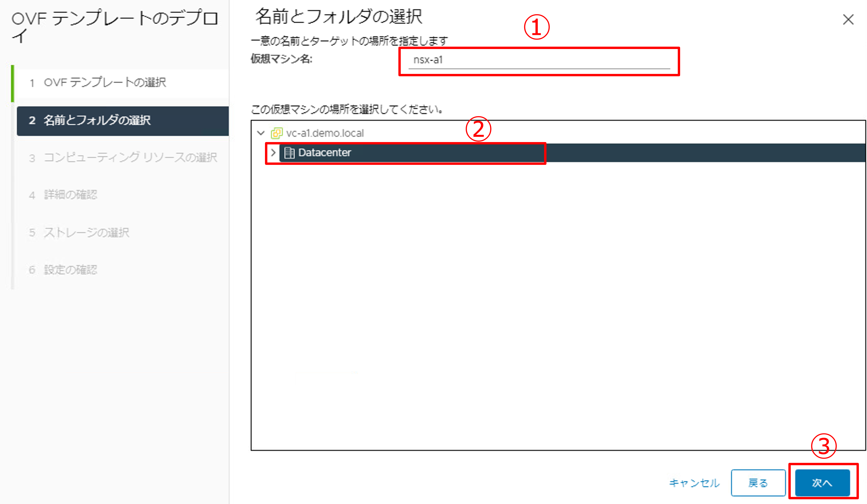This screenshot has width=867, height=504.
Task: Click the annotation circle number 3
Action: (x=824, y=446)
